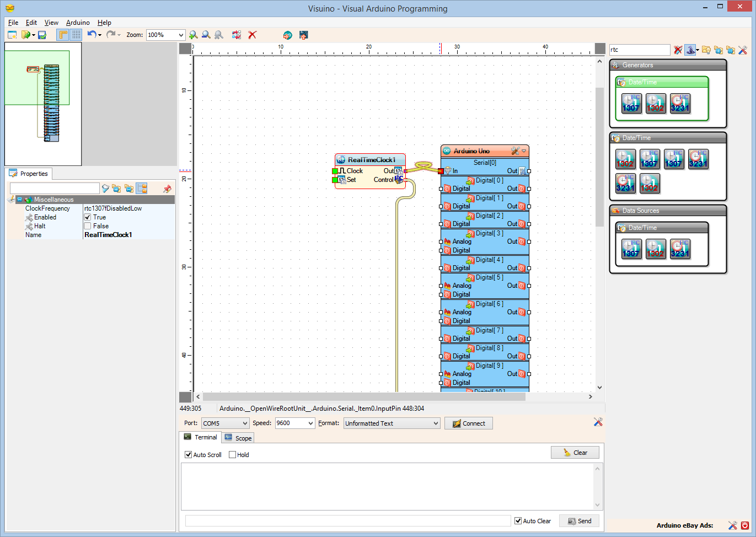Click the Save project toolbar icon

click(42, 35)
